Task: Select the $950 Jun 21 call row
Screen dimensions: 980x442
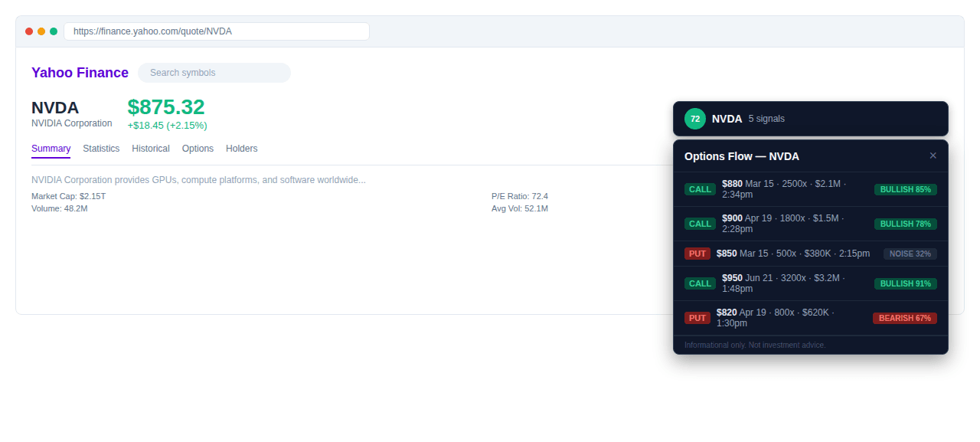Action: point(811,283)
